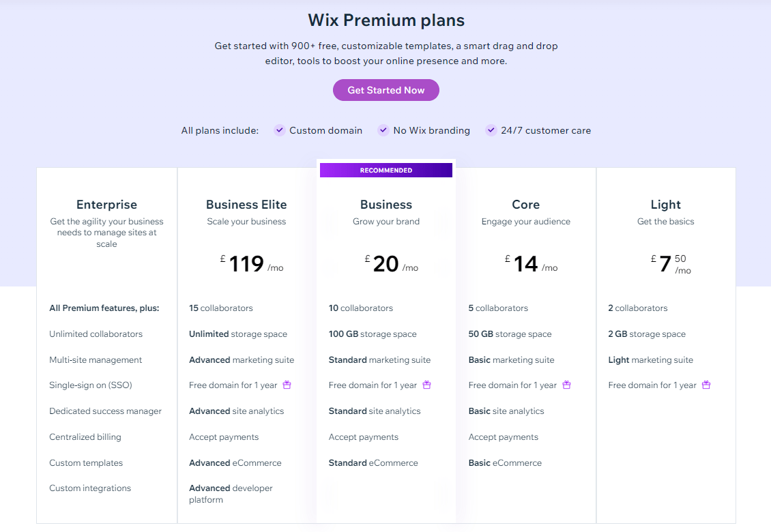Image resolution: width=771 pixels, height=532 pixels.
Task: Click the Get Started Now button
Action: (385, 89)
